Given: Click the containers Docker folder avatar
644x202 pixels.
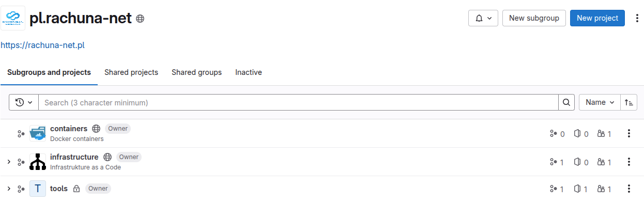Looking at the screenshot, I should 38,133.
